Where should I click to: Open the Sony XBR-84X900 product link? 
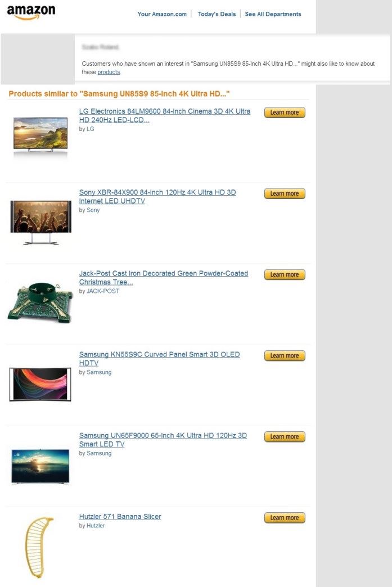click(x=157, y=197)
